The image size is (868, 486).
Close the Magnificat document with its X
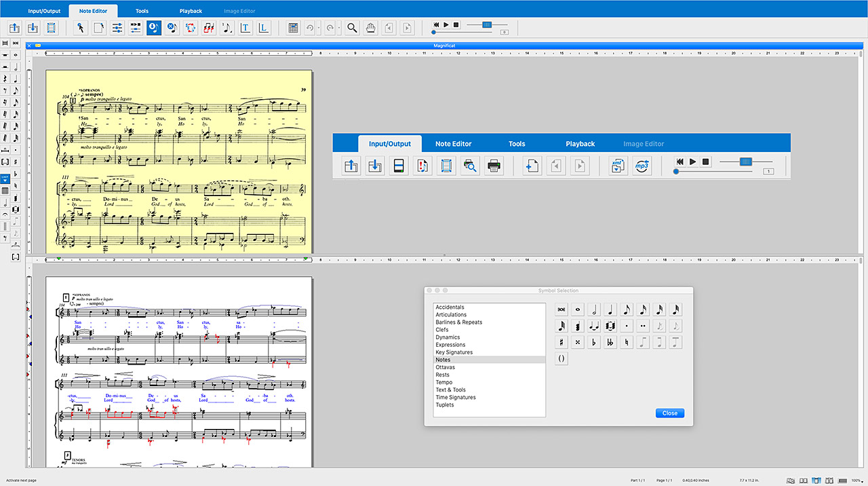pos(29,45)
